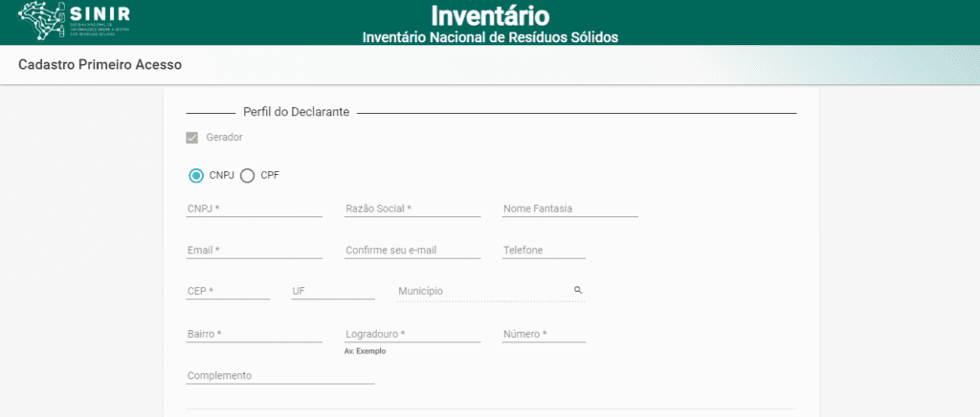Click the Município search magnifier icon

click(578, 291)
